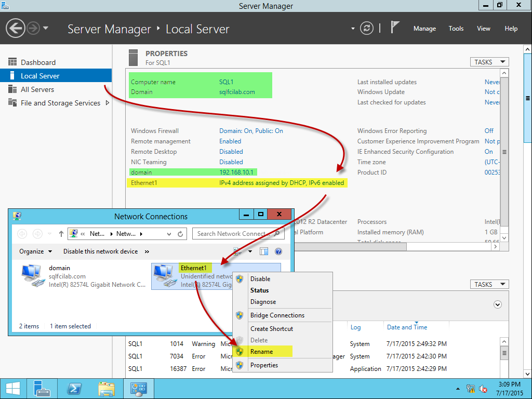
Task: Select the domain network adapter icon
Action: [x=33, y=276]
